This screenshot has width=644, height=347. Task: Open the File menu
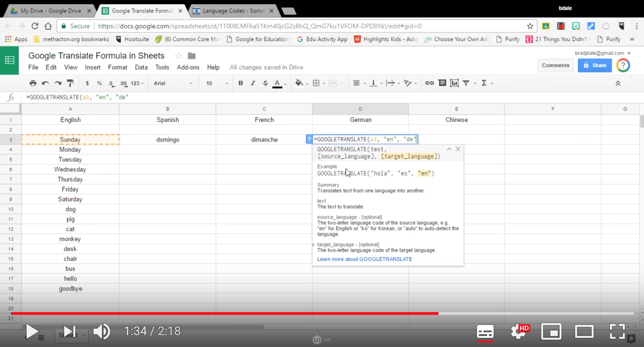(x=33, y=67)
